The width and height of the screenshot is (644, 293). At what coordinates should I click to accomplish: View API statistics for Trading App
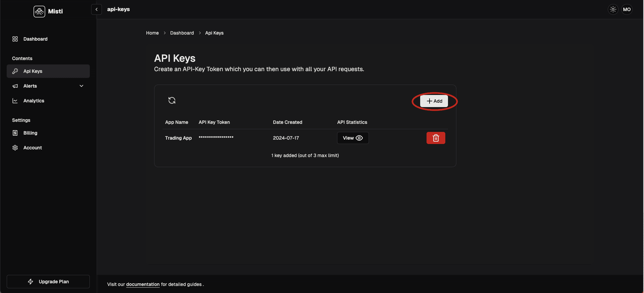[352, 138]
